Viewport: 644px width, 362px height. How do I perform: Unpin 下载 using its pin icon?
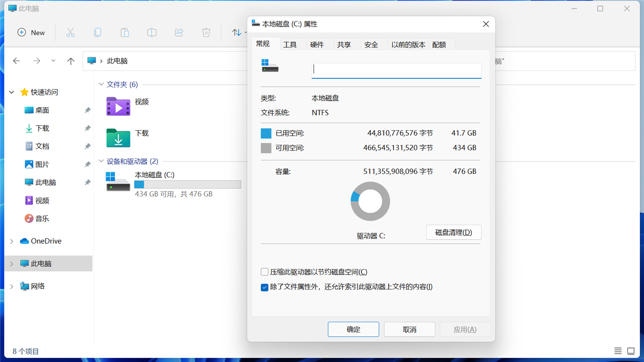88,128
